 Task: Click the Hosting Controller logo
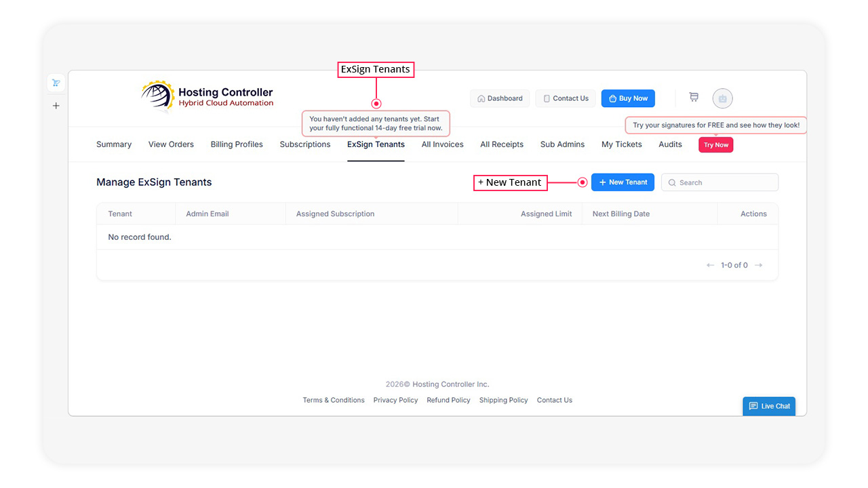click(x=207, y=96)
